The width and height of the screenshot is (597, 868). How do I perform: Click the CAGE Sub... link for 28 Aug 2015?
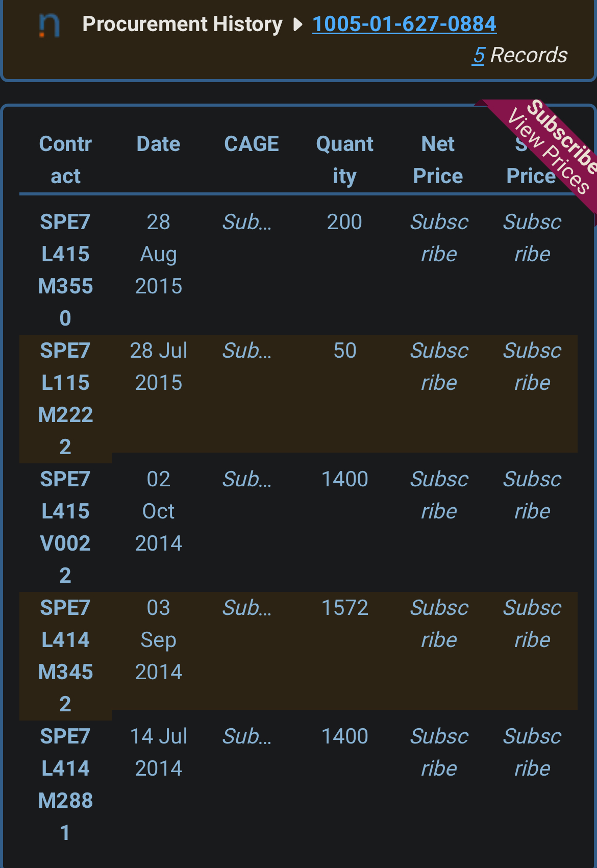pos(247,222)
